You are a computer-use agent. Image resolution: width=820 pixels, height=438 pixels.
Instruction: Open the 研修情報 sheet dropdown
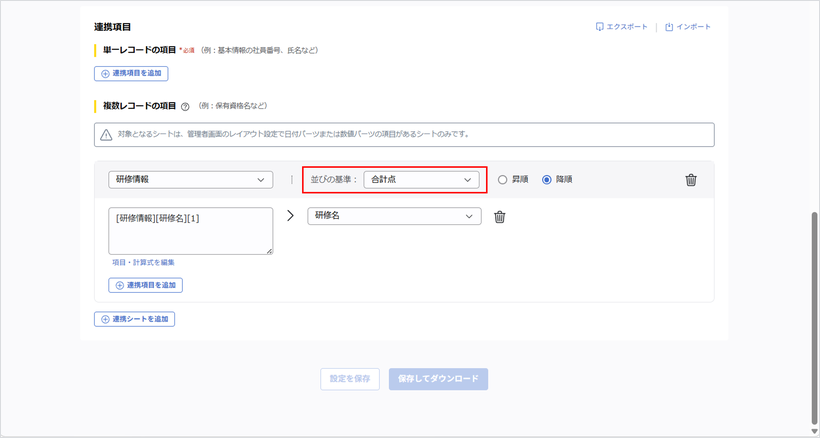pos(190,180)
